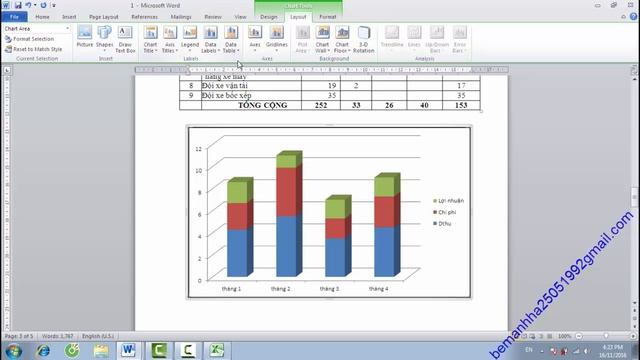This screenshot has height=360, width=640.
Task: Open the Legend placement menu
Action: pos(190,39)
